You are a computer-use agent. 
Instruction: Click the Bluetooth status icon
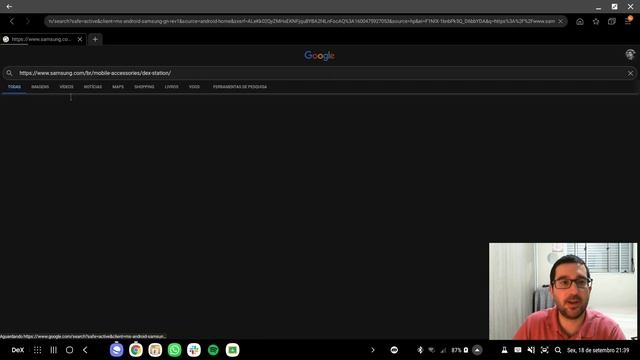420,350
